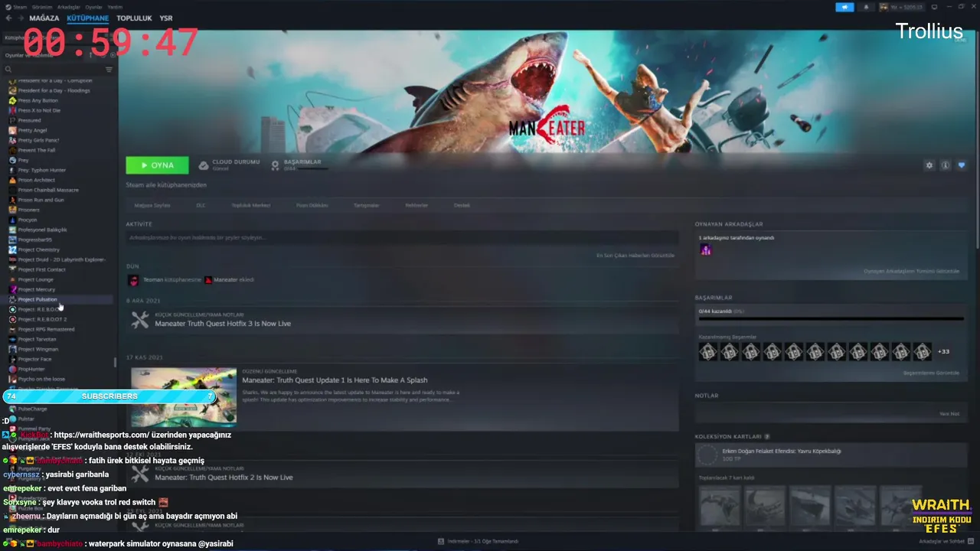
Task: Select Prey in the game list
Action: 23,160
